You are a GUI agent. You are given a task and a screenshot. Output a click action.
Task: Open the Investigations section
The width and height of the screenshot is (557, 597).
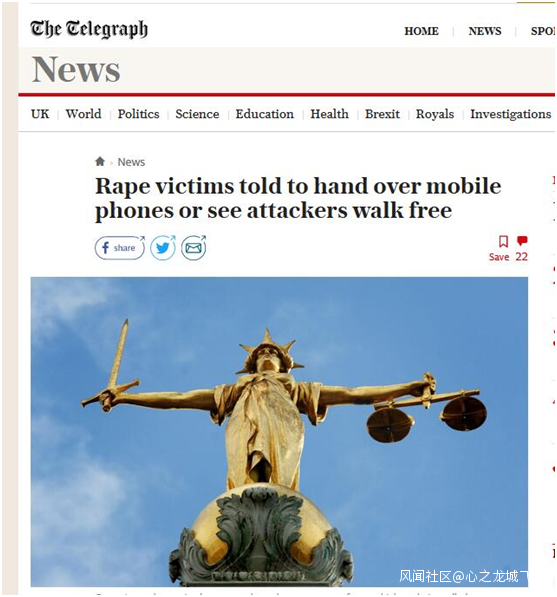point(511,114)
